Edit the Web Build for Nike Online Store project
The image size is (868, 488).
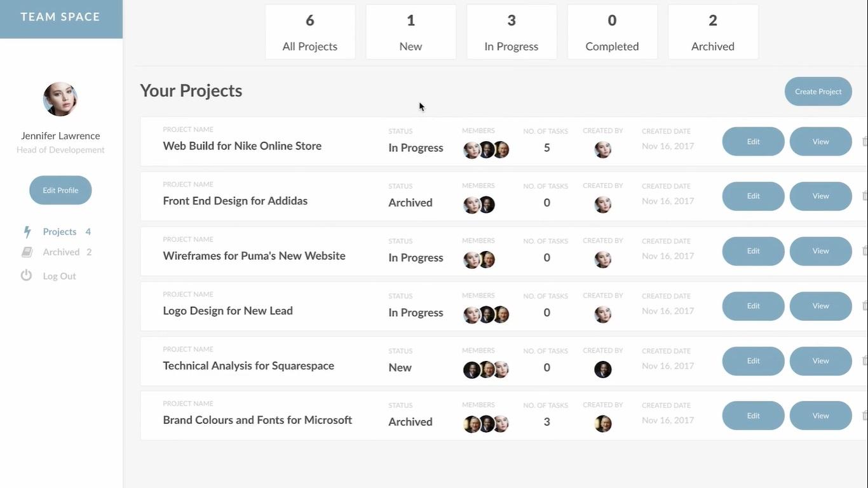point(753,141)
